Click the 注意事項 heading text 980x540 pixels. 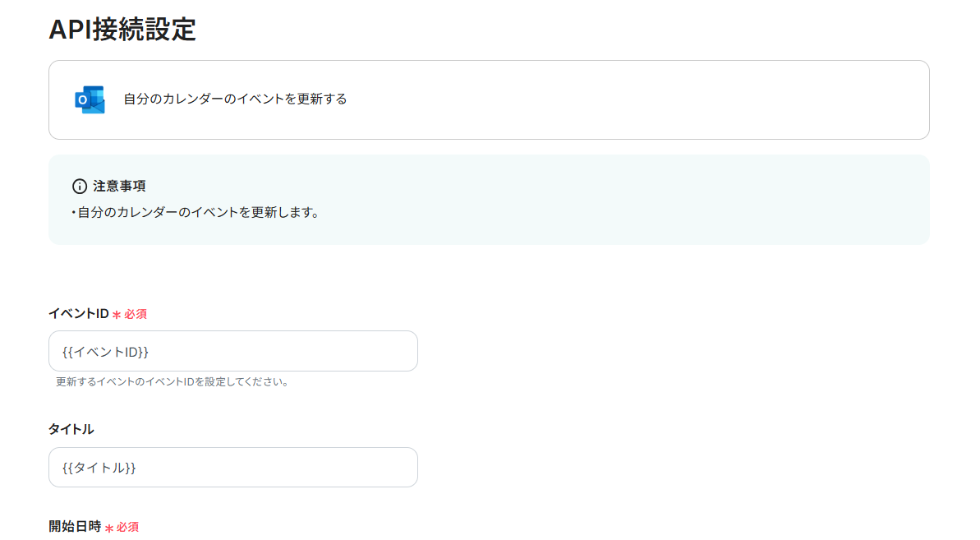(119, 187)
